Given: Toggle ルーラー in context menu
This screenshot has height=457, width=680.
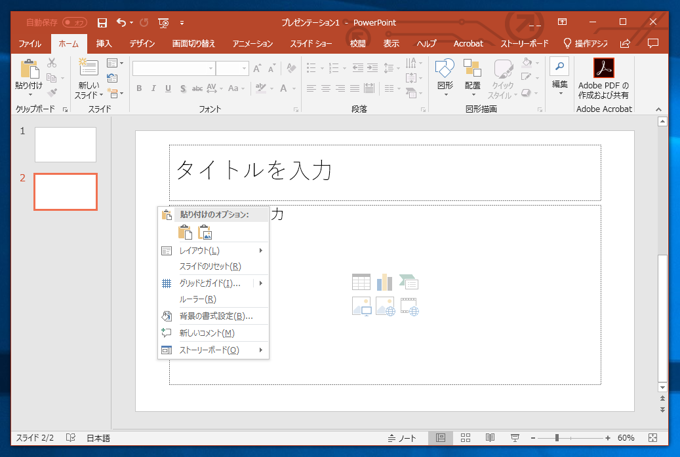Looking at the screenshot, I should 197,300.
